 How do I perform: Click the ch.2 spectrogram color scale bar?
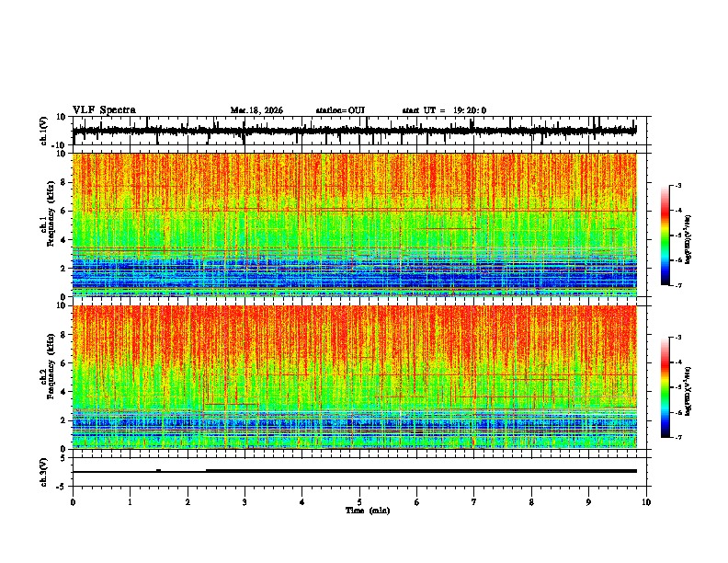tap(665, 387)
